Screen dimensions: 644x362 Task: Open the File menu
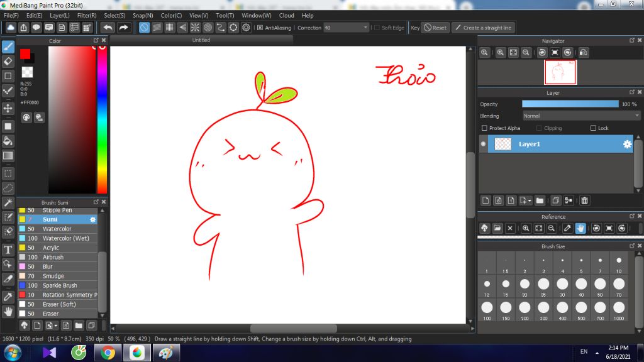click(11, 15)
